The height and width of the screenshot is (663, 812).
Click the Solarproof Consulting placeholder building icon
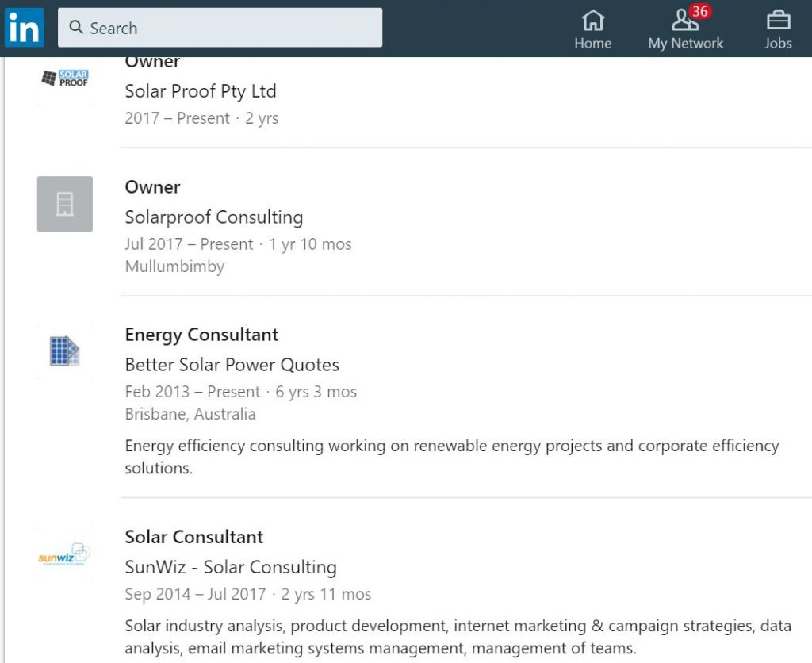point(65,204)
